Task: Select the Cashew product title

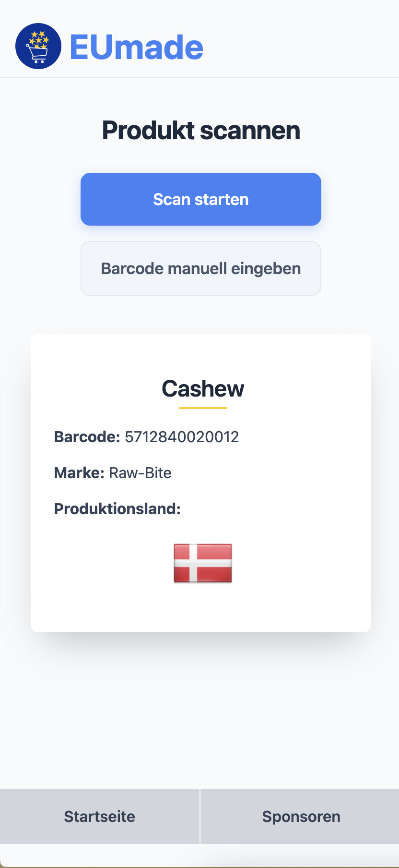Action: click(x=203, y=389)
